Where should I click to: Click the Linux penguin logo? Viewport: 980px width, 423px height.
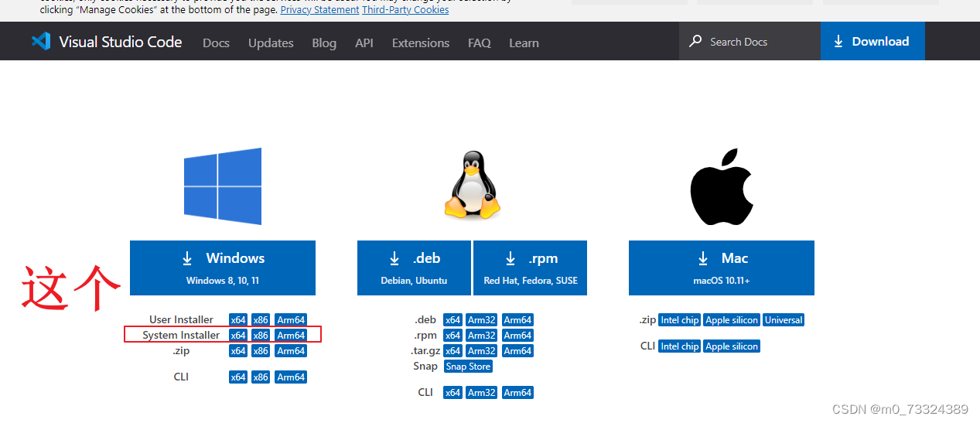(x=473, y=185)
